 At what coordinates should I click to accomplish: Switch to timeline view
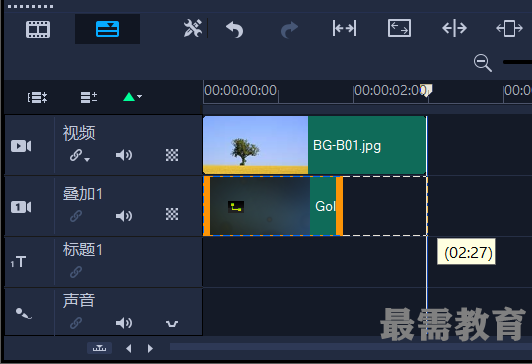pyautogui.click(x=107, y=29)
